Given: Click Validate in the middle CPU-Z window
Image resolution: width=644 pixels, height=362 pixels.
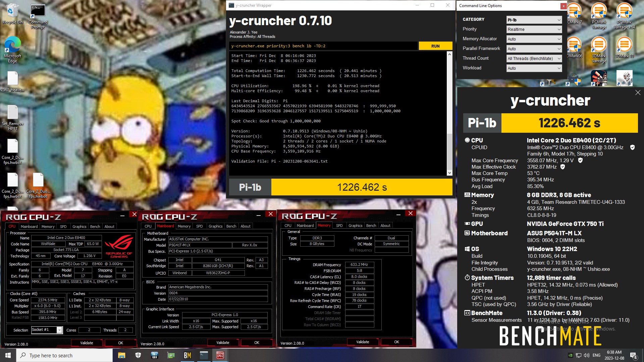Looking at the screenshot, I should click(223, 343).
